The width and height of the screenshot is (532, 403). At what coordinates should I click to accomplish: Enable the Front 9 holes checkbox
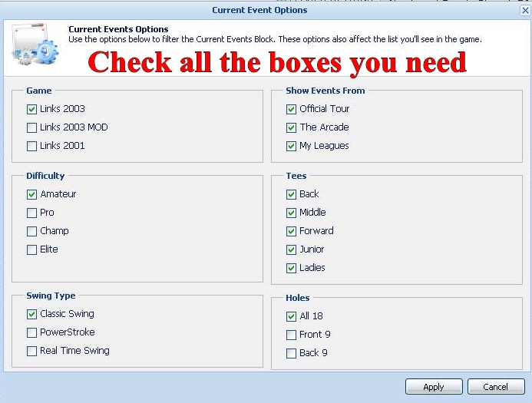point(291,335)
